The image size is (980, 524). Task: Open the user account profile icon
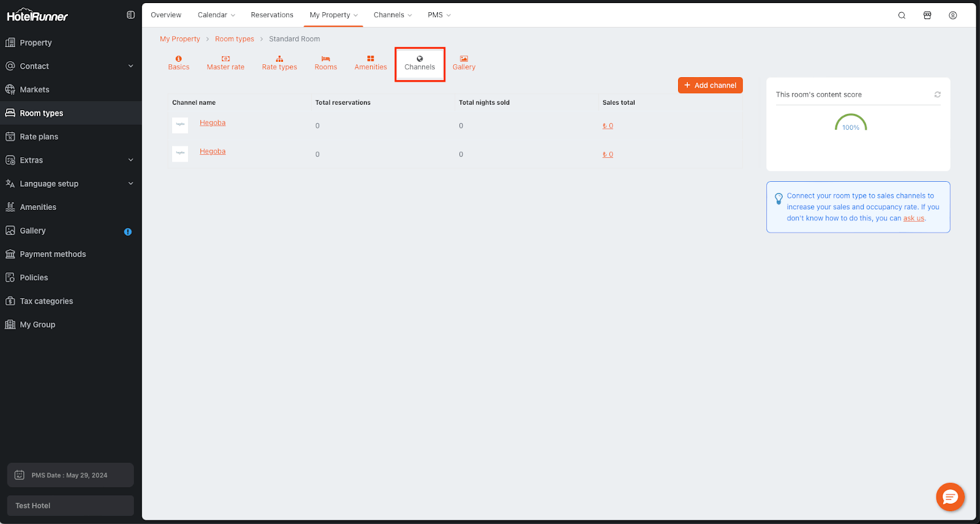[x=952, y=15]
